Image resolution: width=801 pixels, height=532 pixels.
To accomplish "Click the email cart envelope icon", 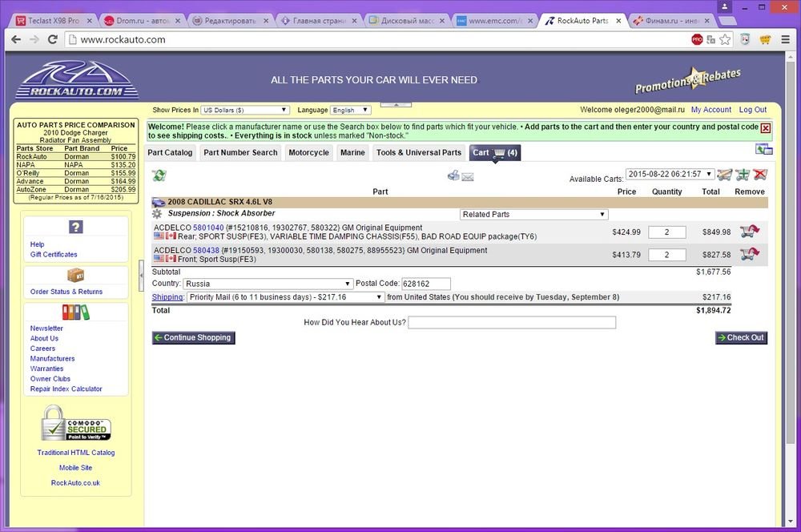I will click(468, 176).
